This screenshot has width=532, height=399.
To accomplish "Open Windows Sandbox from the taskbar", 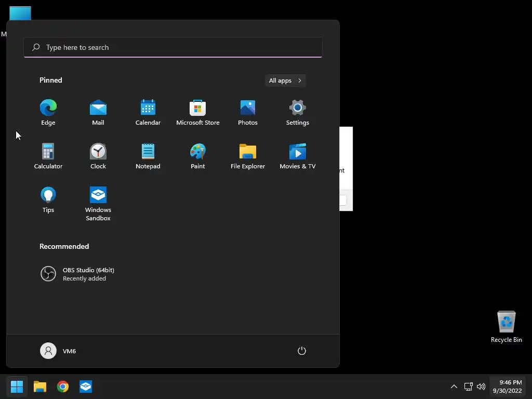I will pos(86,387).
